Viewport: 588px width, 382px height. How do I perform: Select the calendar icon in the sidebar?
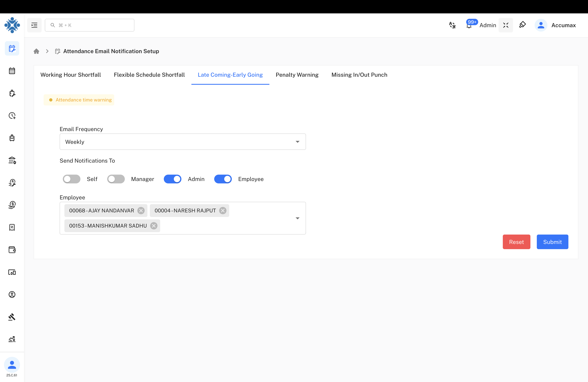tap(12, 71)
